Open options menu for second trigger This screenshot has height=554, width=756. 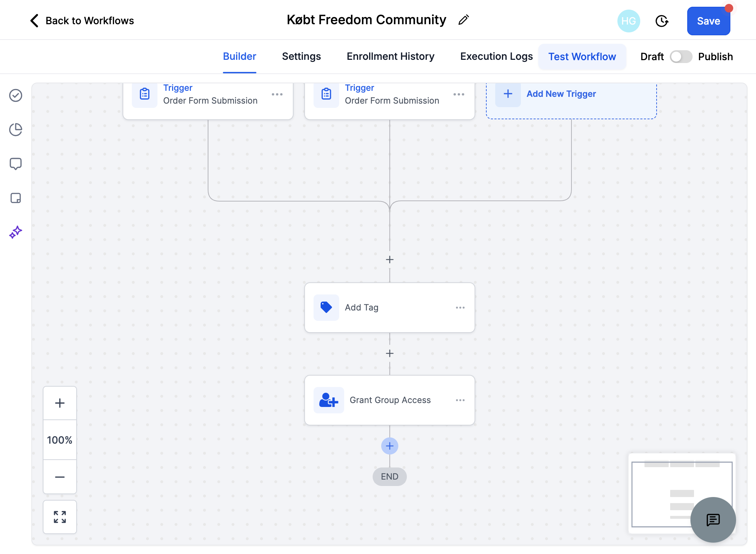pos(459,94)
